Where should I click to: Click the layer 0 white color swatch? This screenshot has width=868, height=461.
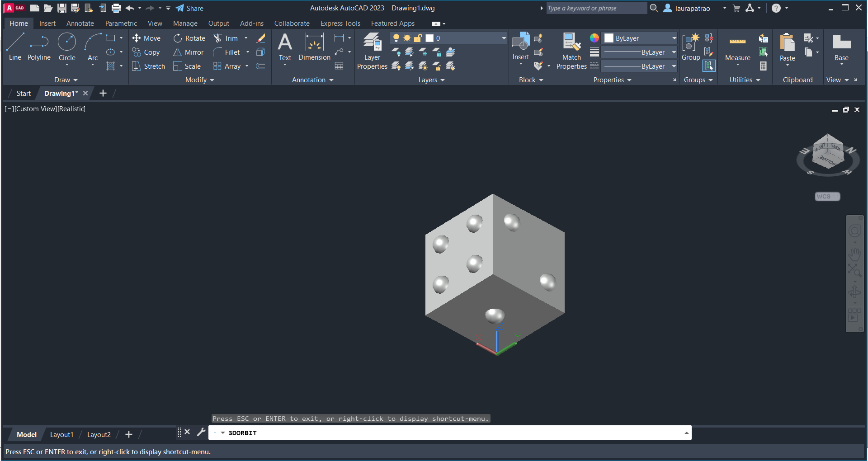[x=429, y=38]
